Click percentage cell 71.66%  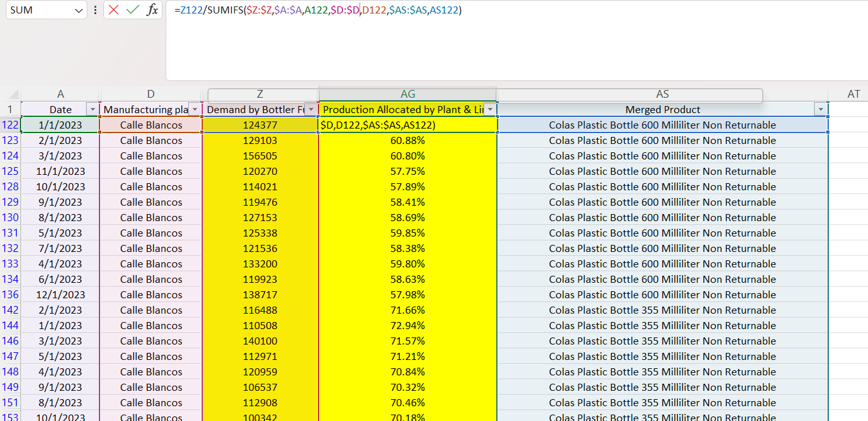[x=408, y=310]
